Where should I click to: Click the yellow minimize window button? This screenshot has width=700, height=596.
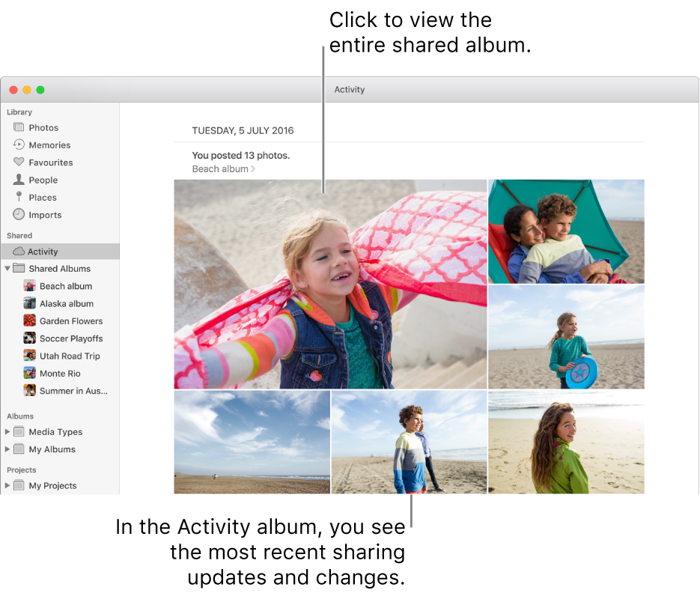point(27,88)
